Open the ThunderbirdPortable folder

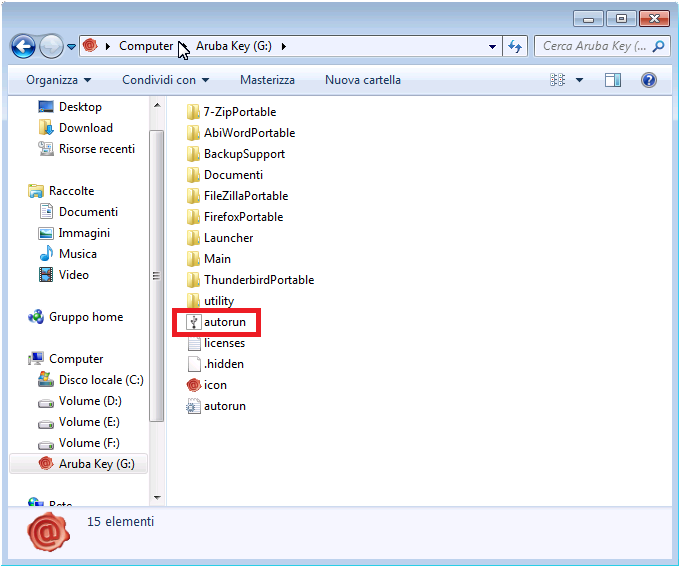(258, 280)
